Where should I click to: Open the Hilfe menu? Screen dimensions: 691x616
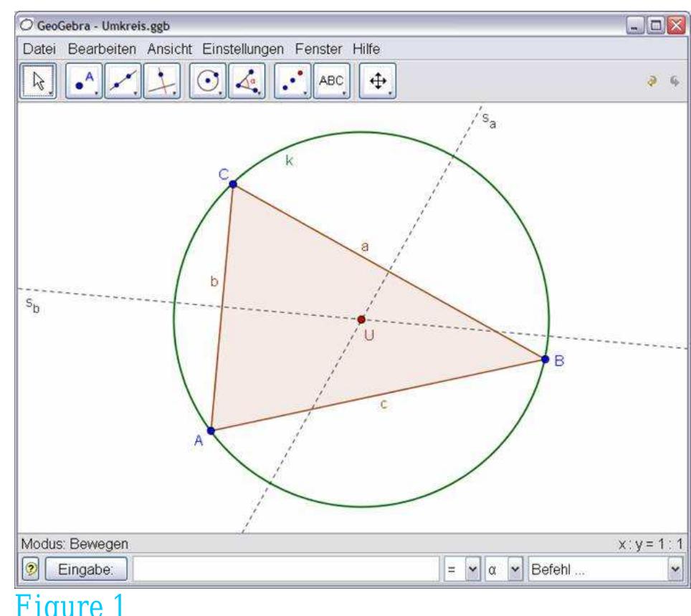(x=366, y=49)
